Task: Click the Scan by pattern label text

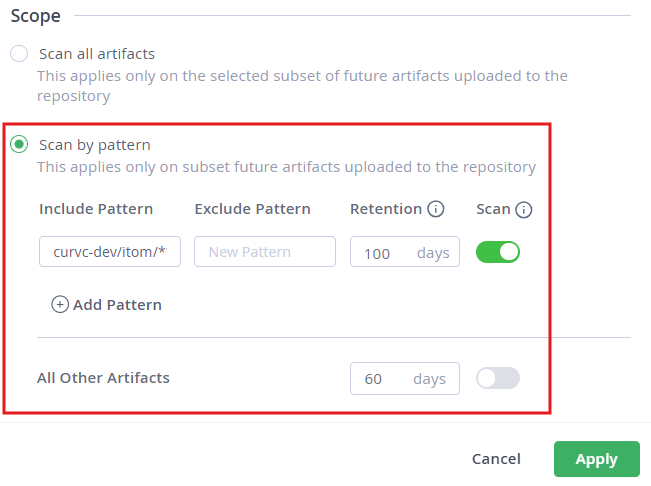Action: click(x=94, y=145)
